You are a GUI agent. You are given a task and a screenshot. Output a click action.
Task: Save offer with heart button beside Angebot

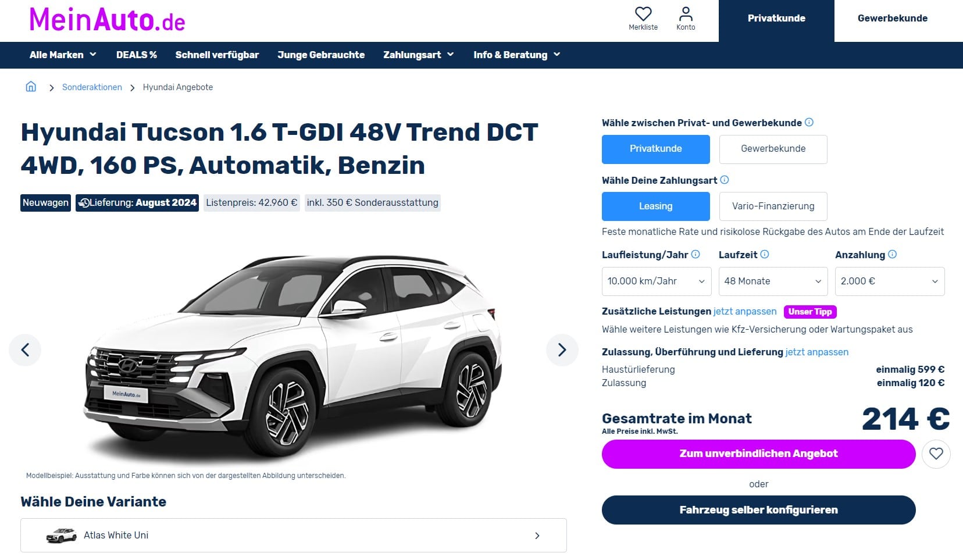936,454
